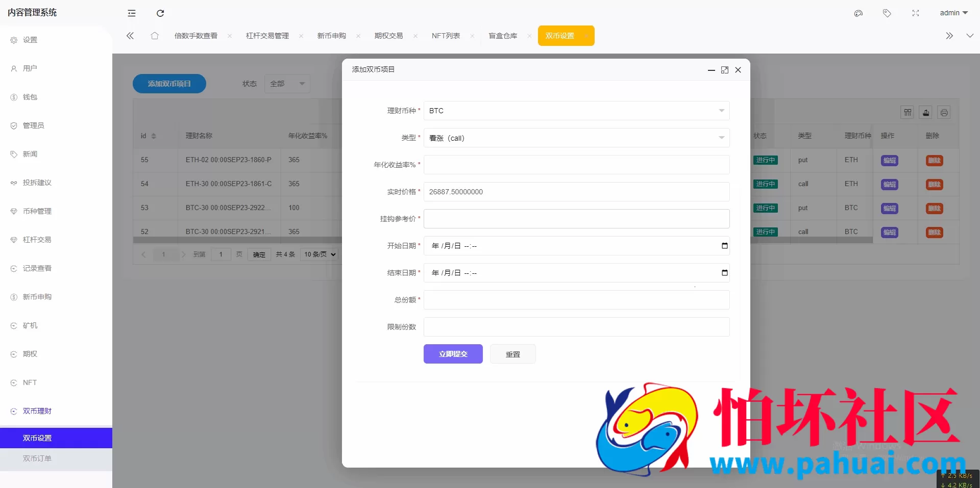Click the tag note icon in header

click(887, 13)
